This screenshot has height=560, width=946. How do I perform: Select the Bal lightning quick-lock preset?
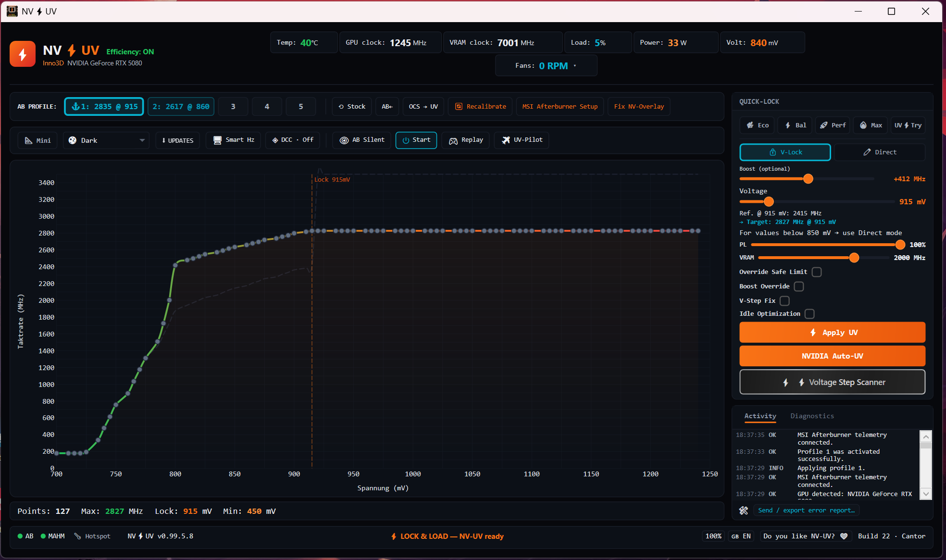[x=795, y=125]
